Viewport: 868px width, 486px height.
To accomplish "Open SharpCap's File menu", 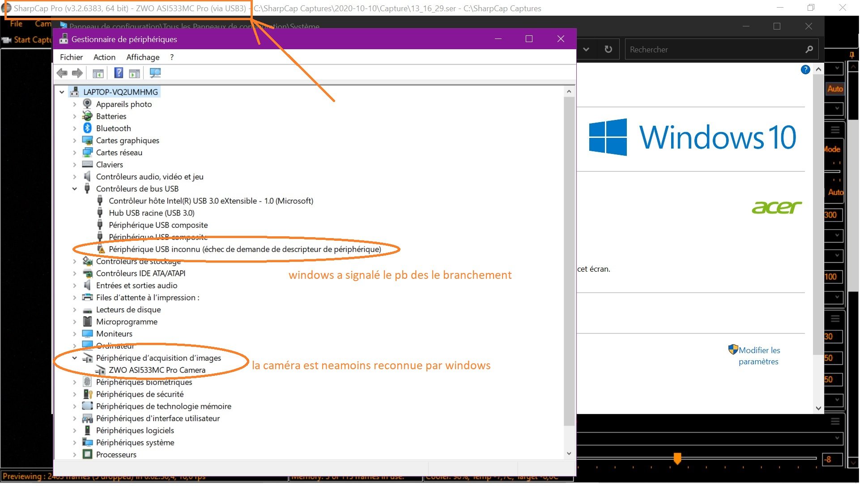I will tap(16, 24).
